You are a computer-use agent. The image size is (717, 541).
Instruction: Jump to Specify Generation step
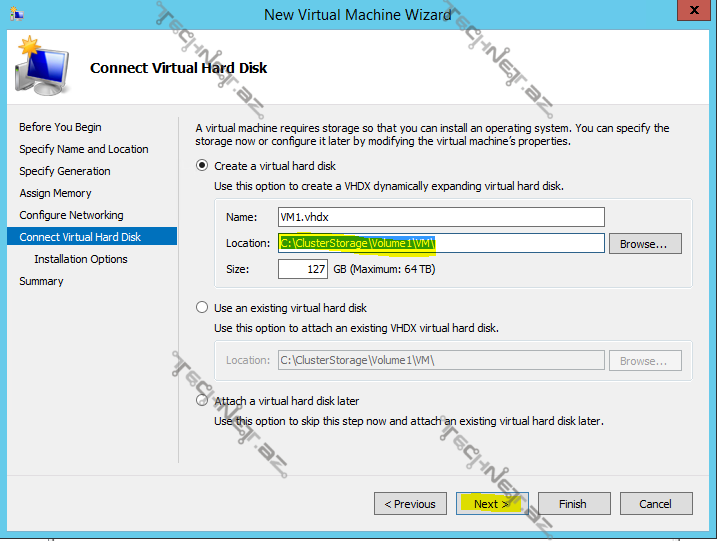[x=65, y=171]
